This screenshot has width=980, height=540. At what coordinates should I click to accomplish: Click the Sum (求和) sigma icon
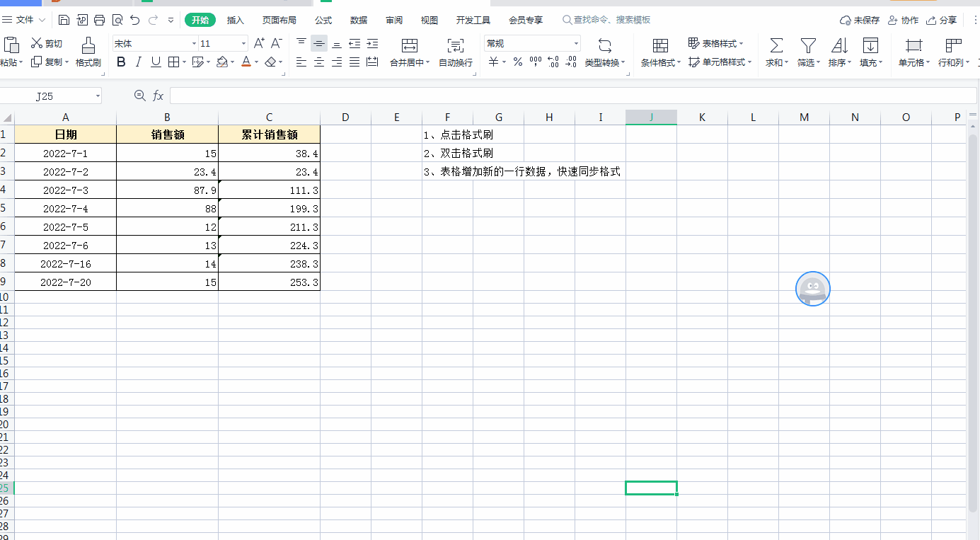click(x=776, y=46)
